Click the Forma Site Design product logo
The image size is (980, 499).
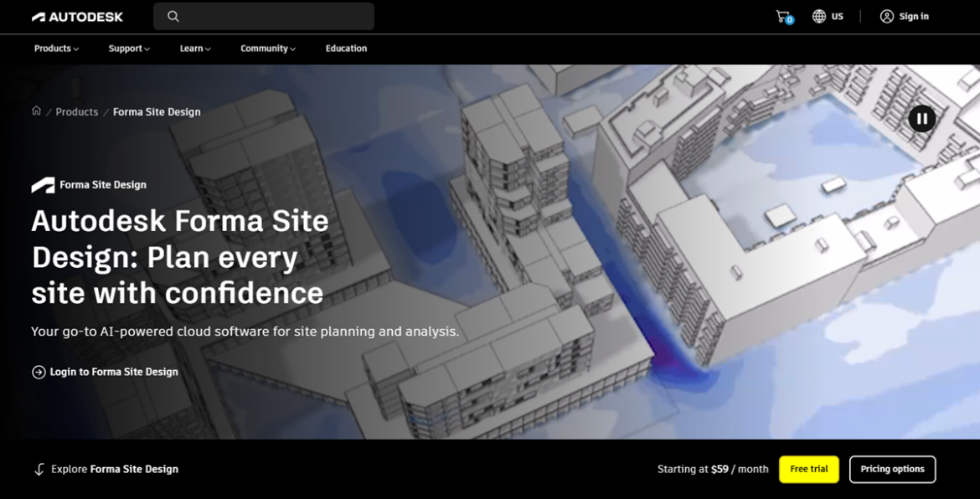click(x=43, y=185)
